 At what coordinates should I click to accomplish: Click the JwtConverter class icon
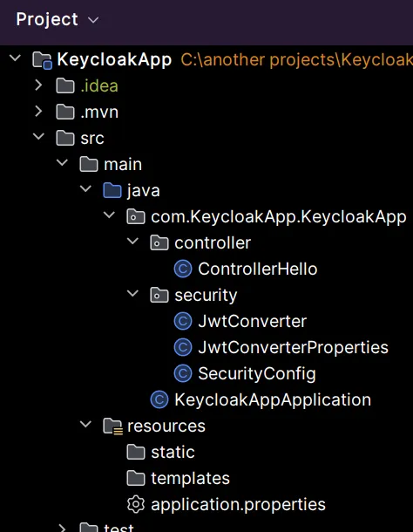[x=183, y=321]
